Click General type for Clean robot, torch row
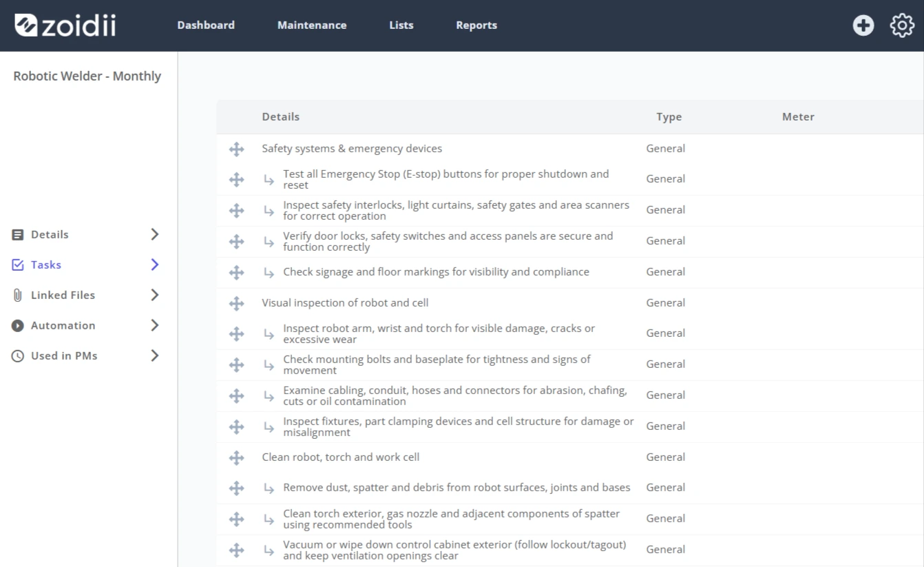The width and height of the screenshot is (924, 567). coord(665,457)
